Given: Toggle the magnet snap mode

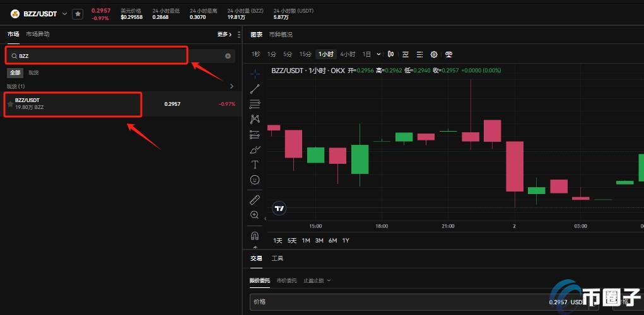Looking at the screenshot, I should pos(255,236).
